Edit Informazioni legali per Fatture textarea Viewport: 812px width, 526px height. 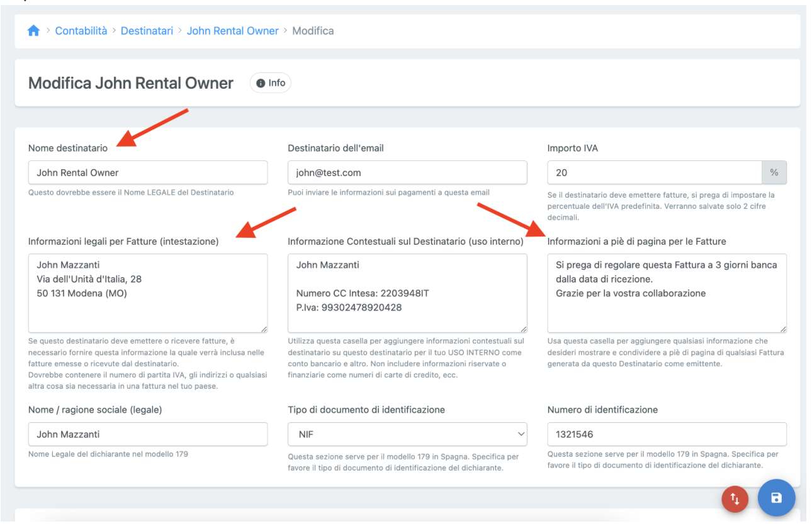(x=148, y=293)
